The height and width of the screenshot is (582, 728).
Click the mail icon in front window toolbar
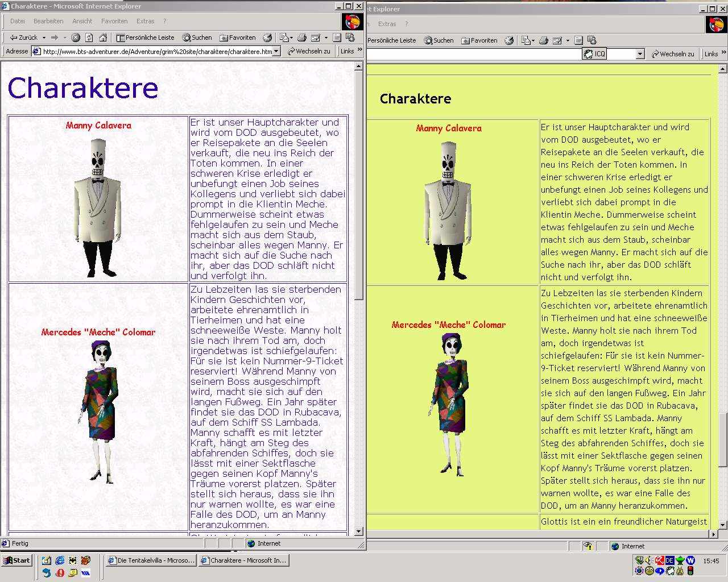pos(284,38)
